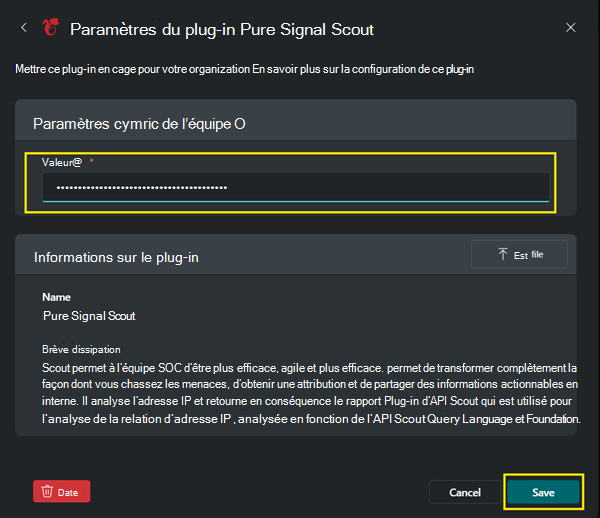Click the 'Paramètres cymric de l'équipe O' heading
The width and height of the screenshot is (600, 518).
(139, 124)
